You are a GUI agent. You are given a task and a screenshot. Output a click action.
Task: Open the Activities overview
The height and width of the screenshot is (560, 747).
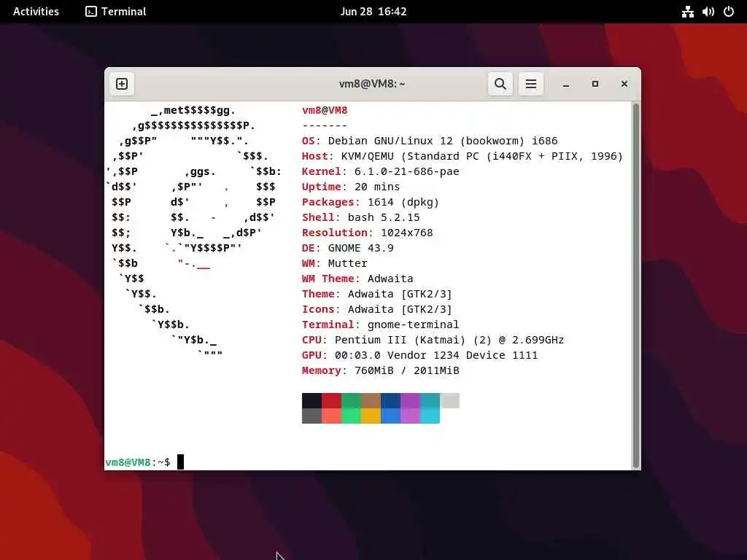(x=36, y=12)
